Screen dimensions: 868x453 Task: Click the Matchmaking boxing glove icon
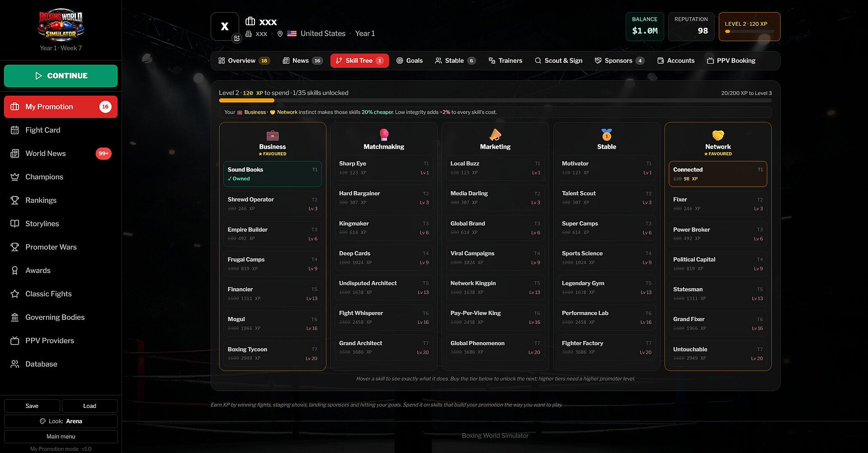[384, 135]
